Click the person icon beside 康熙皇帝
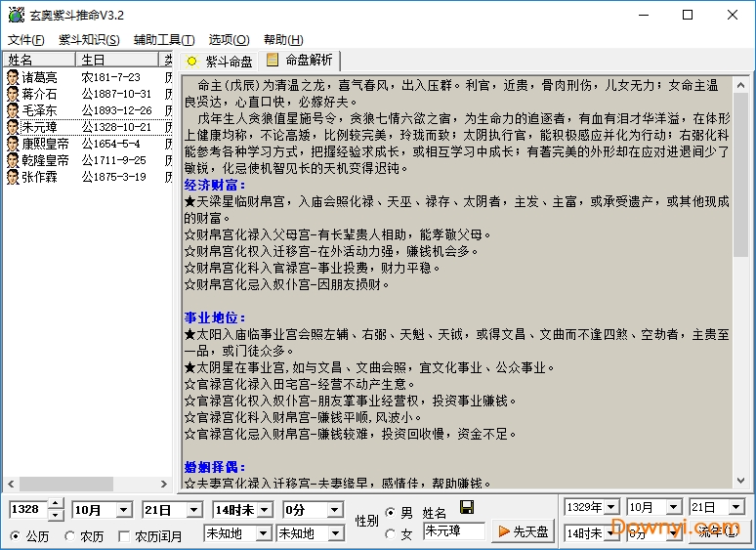 [x=13, y=144]
